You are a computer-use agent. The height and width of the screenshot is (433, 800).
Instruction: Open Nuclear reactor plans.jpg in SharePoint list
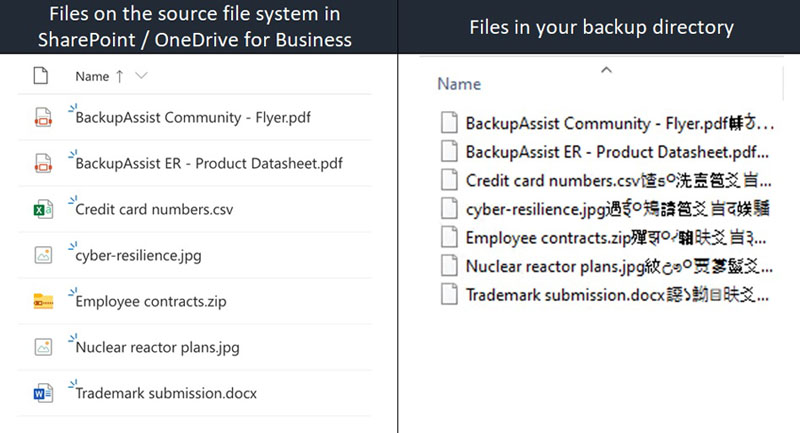pyautogui.click(x=157, y=347)
